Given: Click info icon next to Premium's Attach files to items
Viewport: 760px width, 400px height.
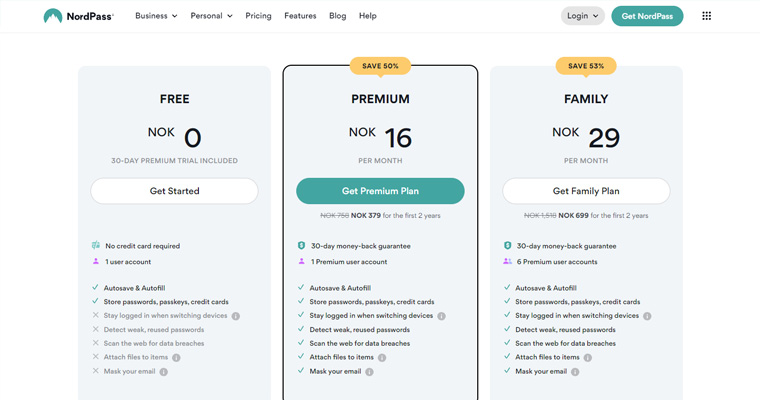Looking at the screenshot, I should (382, 358).
